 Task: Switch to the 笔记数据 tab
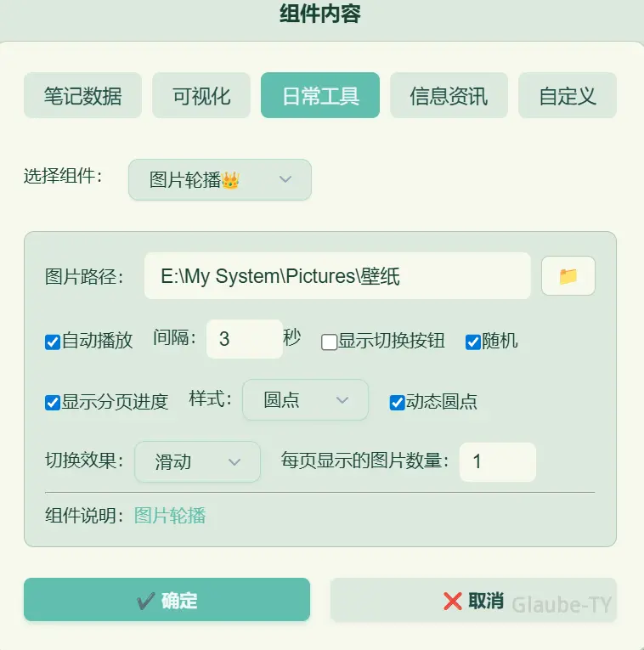tap(82, 95)
